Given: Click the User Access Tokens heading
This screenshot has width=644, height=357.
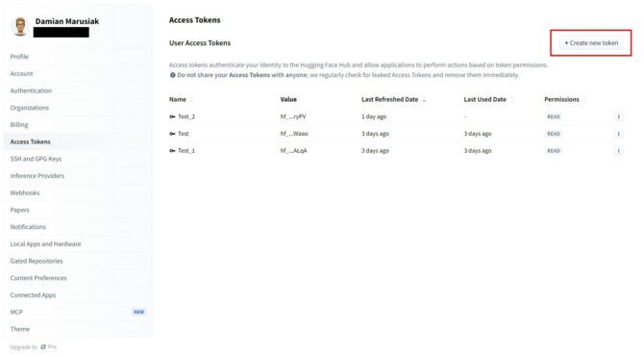Looking at the screenshot, I should pyautogui.click(x=200, y=43).
